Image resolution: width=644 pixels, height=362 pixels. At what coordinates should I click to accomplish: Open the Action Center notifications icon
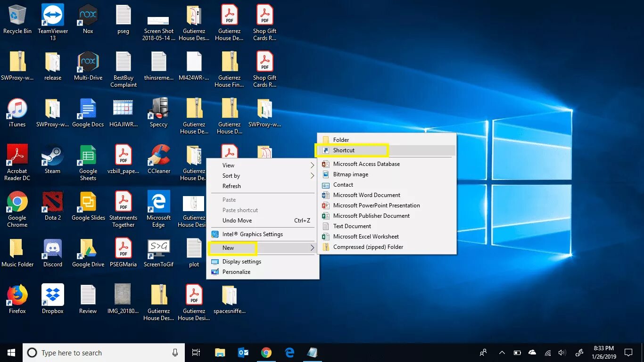click(628, 353)
